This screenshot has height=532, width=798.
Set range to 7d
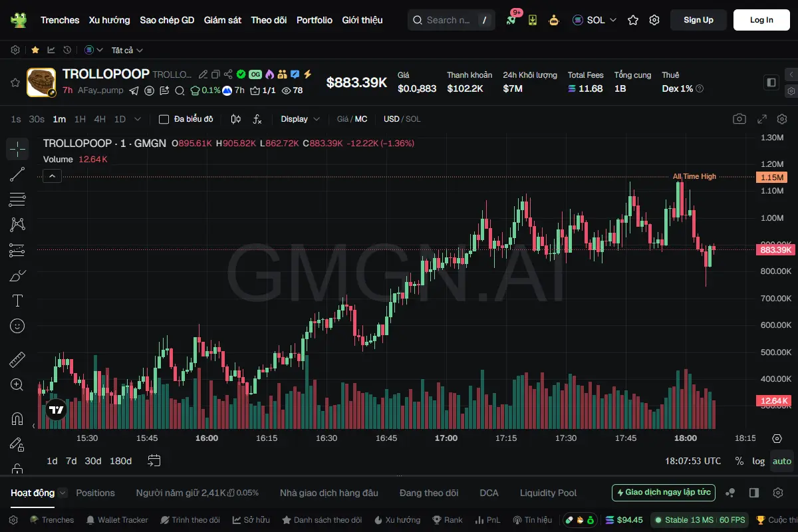tap(71, 461)
